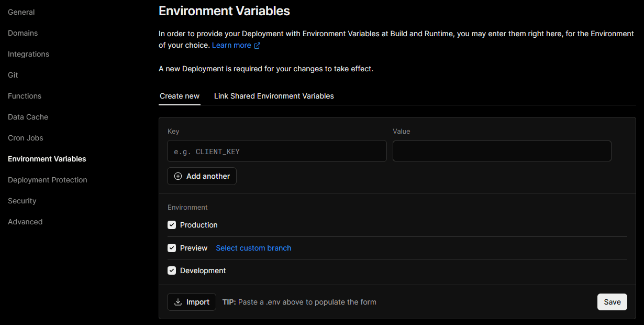Uncheck the Preview environment checkbox
This screenshot has width=644, height=325.
172,248
